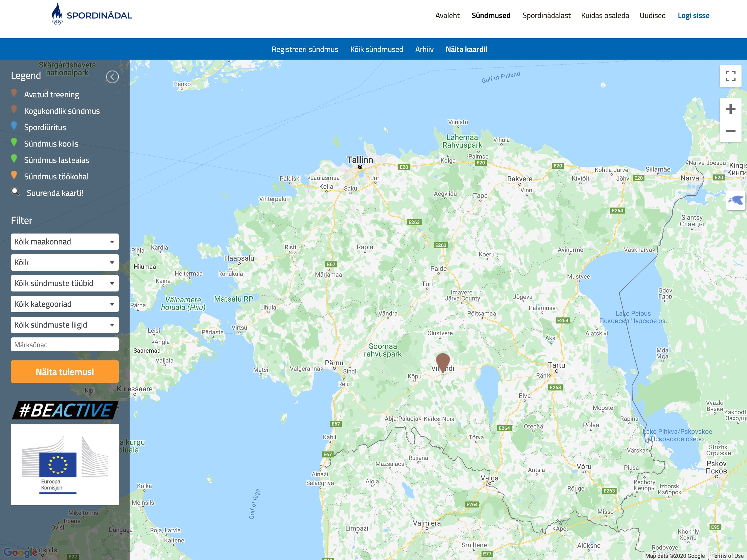Screen dimensions: 747x560
Task: Click the Paide label on the map
Action: tap(438, 269)
